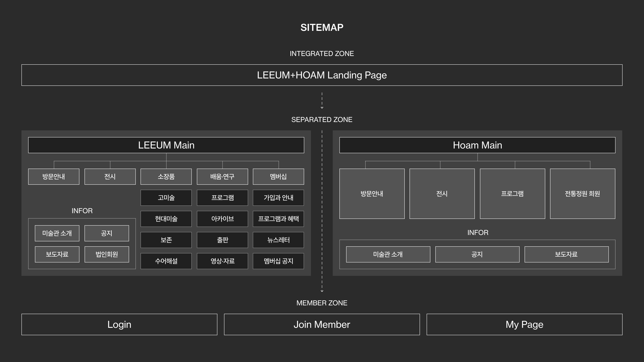Click the INFOR label in Hoam section

[478, 233]
